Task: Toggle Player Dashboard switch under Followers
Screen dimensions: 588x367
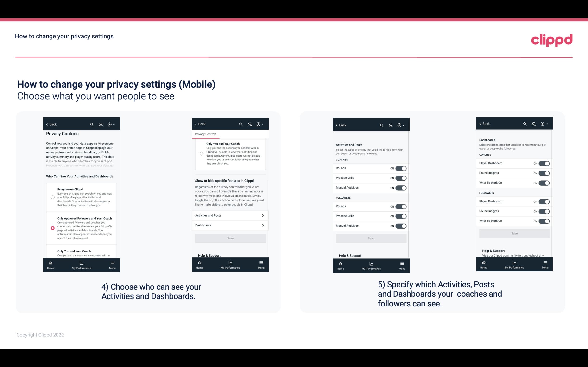Action: coord(544,201)
